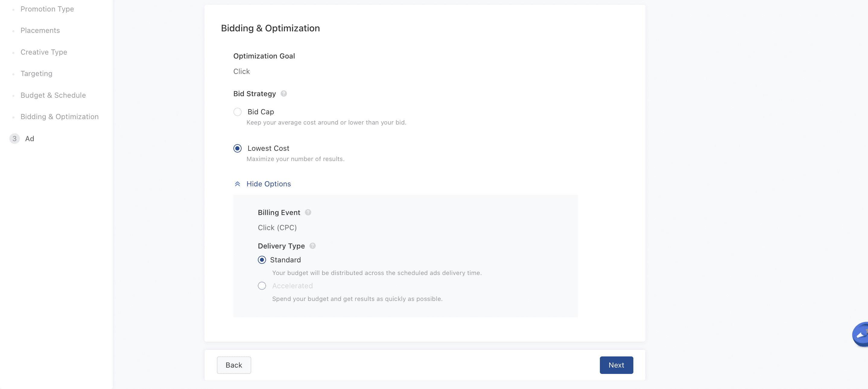Select the Lowest Cost radio button
Viewport: 868px width, 389px height.
[x=238, y=149]
